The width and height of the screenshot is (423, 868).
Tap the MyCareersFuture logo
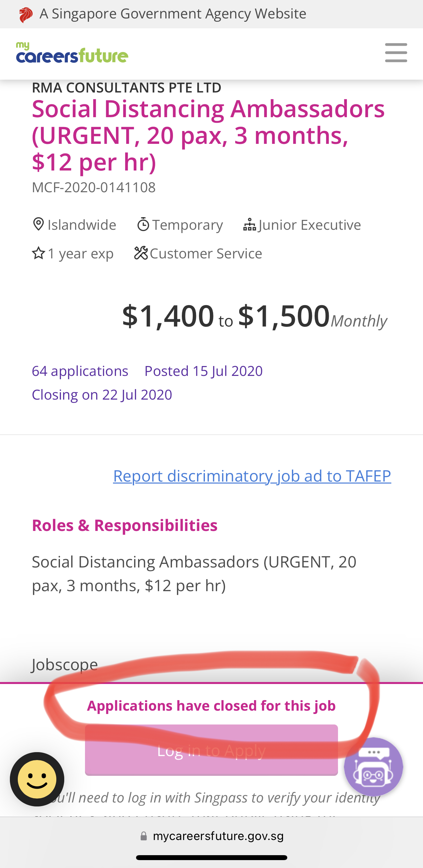point(72,53)
